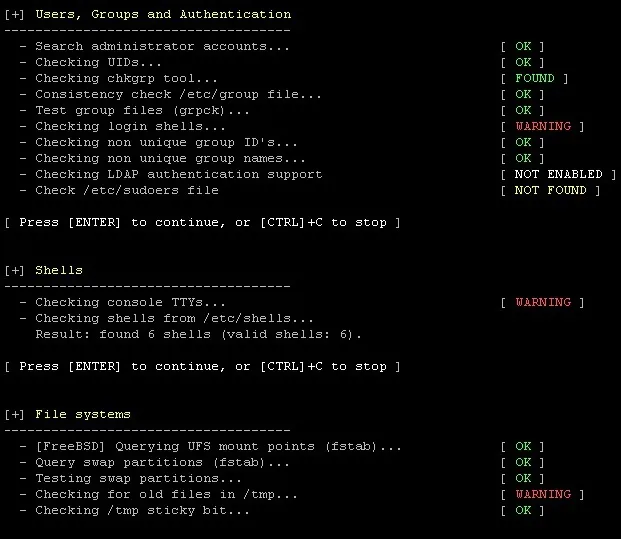
Task: Click the green FOUND status for chkgrp tool
Action: pyautogui.click(x=536, y=79)
